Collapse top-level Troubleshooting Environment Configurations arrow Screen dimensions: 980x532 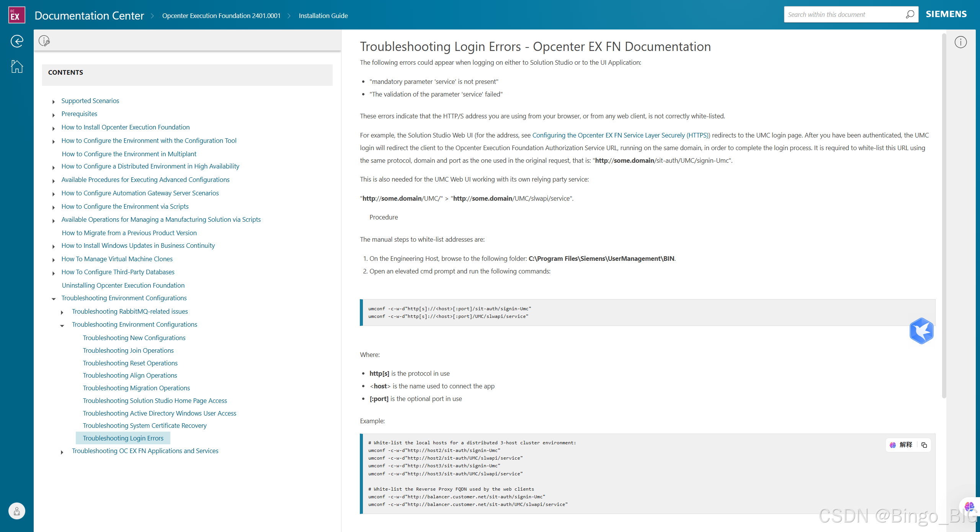tap(54, 299)
